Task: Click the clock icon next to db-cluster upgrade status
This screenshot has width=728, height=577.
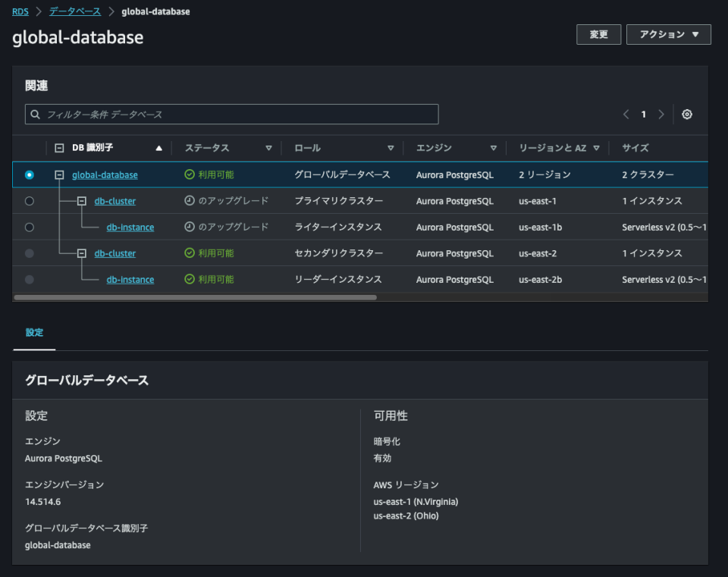Action: click(190, 201)
